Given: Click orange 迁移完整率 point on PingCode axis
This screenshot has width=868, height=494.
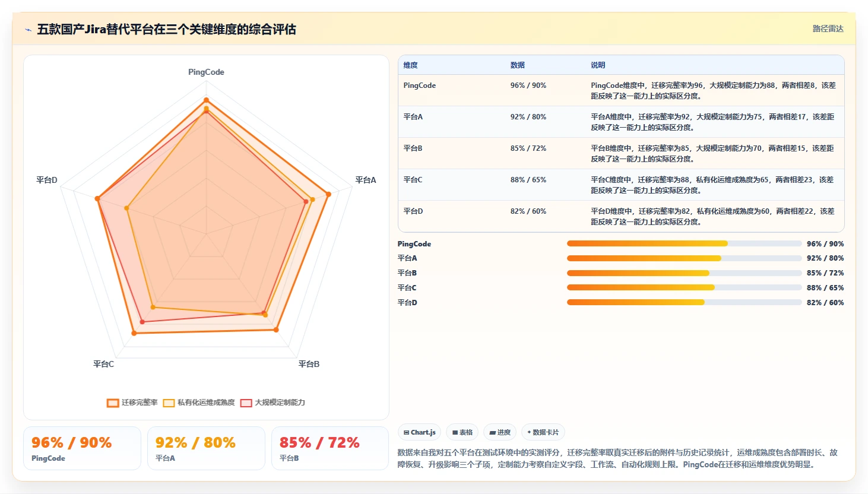Looking at the screenshot, I should tap(206, 100).
